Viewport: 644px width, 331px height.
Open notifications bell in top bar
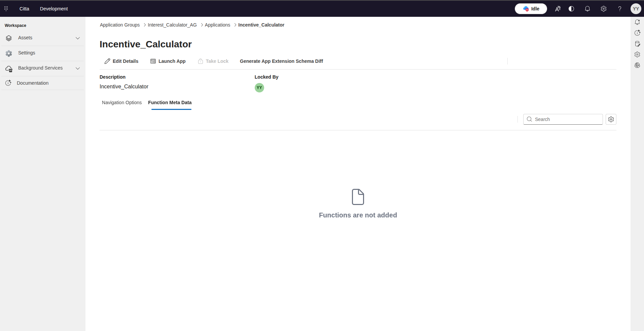tap(587, 9)
